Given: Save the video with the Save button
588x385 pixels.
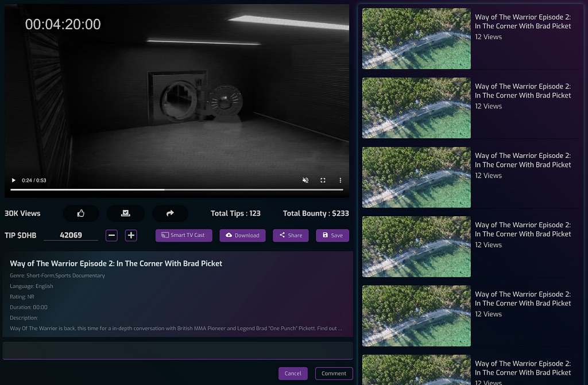Looking at the screenshot, I should tap(332, 235).
